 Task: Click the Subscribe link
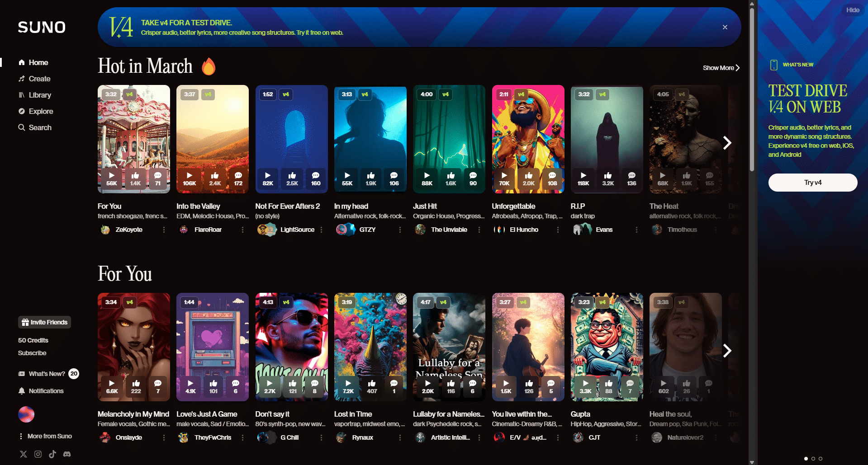coord(32,353)
